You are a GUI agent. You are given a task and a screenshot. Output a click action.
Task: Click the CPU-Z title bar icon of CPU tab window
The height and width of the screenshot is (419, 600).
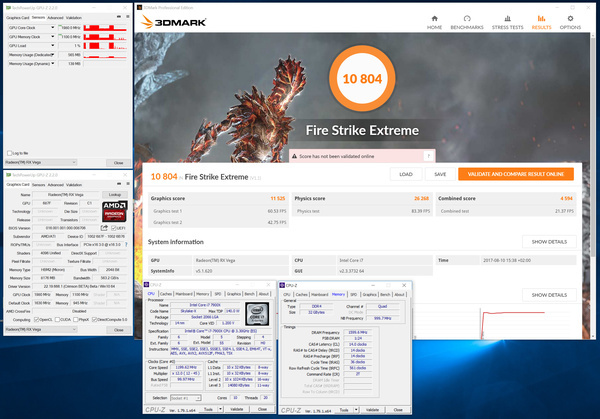pyautogui.click(x=147, y=285)
